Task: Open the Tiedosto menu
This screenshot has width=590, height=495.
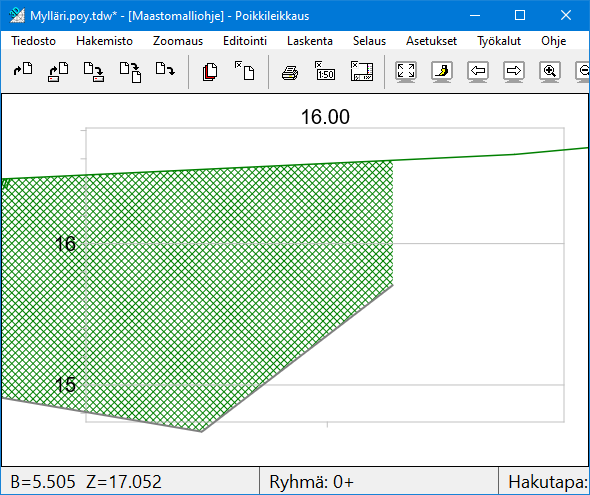Action: pyautogui.click(x=33, y=41)
